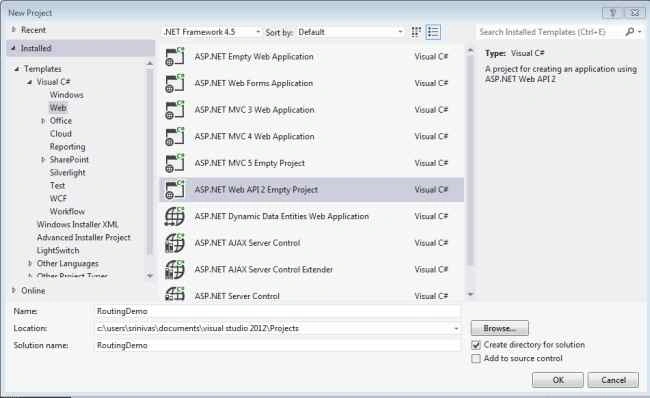The height and width of the screenshot is (398, 650).
Task: Select ASP.NET Dynamic Data Entities Web Application text
Action: tap(281, 216)
